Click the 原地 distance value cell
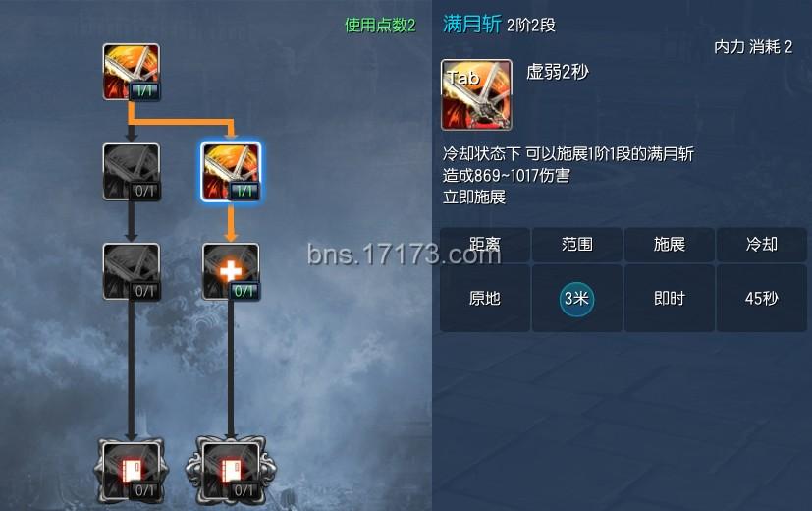Viewport: 812px width, 511px height. pos(485,299)
